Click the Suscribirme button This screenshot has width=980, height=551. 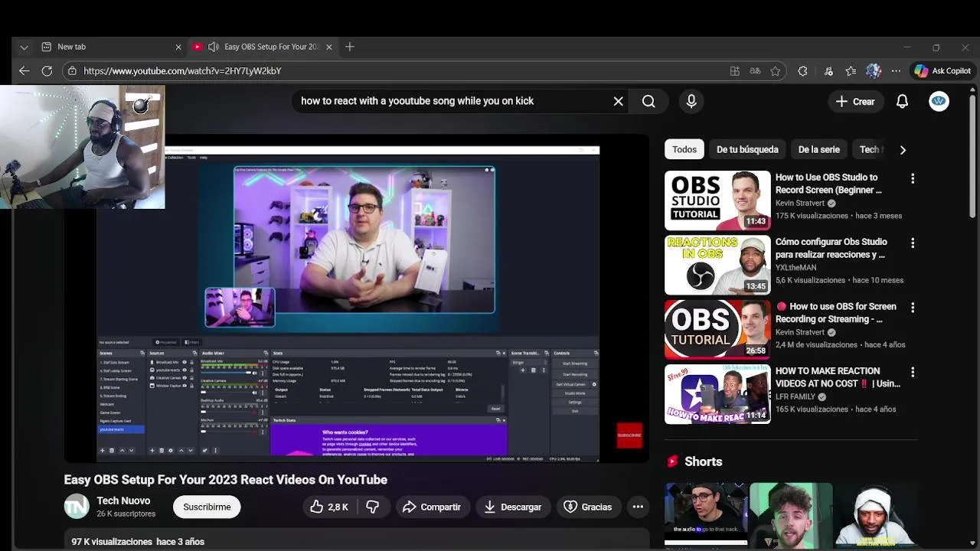point(207,507)
